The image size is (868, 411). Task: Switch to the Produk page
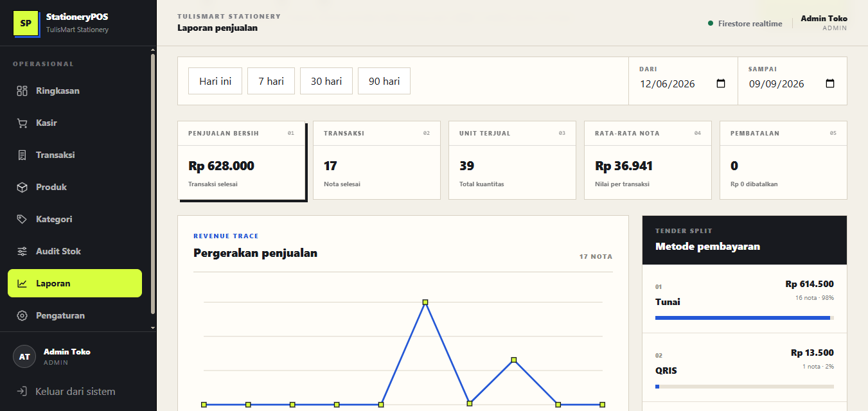75,187
